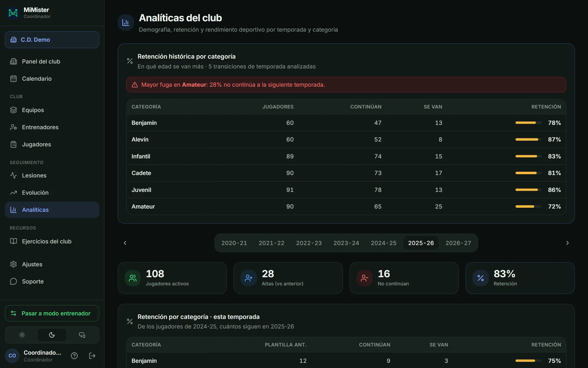Image resolution: width=588 pixels, height=368 pixels.
Task: Click Pasar a modo entrenador button
Action: pos(52,313)
